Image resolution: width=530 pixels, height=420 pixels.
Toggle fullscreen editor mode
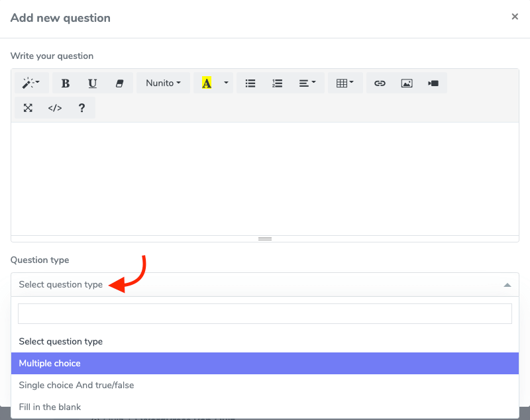(x=28, y=107)
